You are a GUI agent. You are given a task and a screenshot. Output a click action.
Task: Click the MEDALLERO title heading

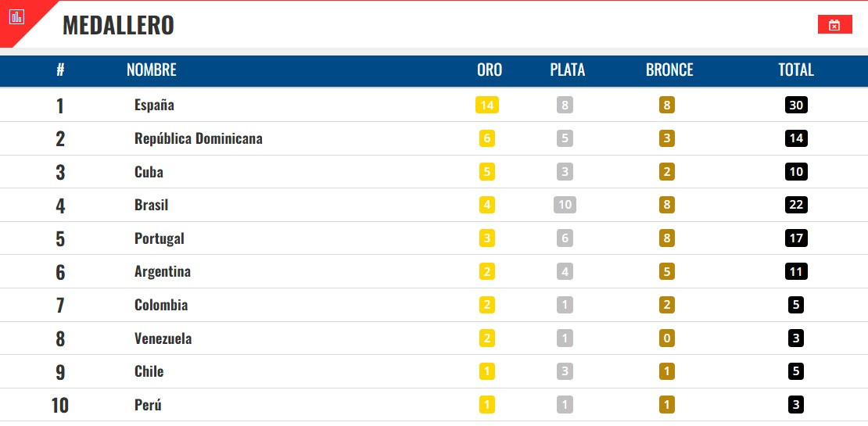(x=118, y=25)
